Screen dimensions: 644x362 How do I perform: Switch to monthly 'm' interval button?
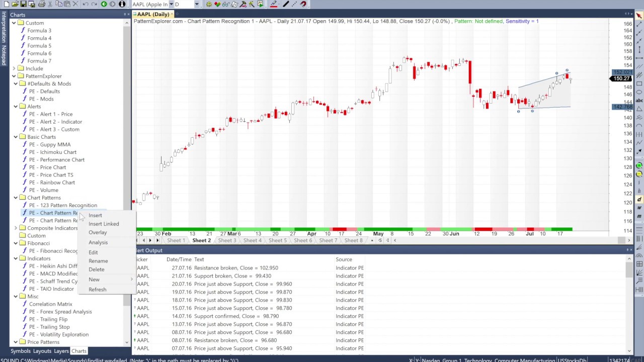639,216
